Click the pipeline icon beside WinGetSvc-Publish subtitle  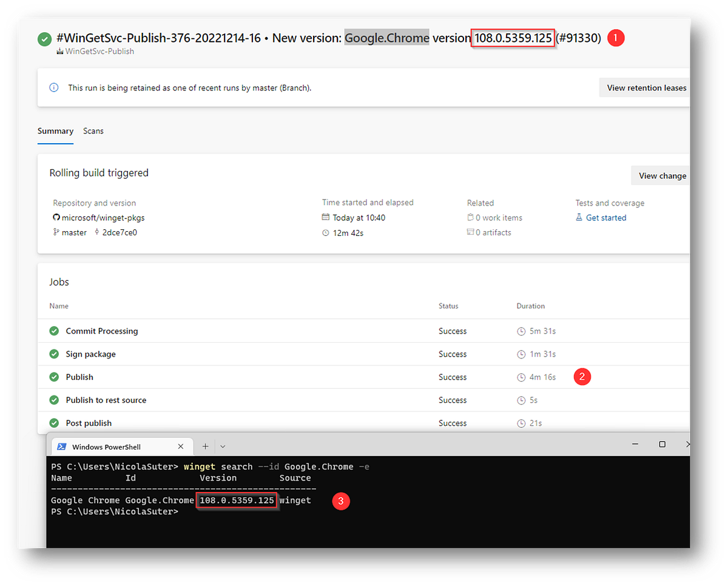click(60, 52)
